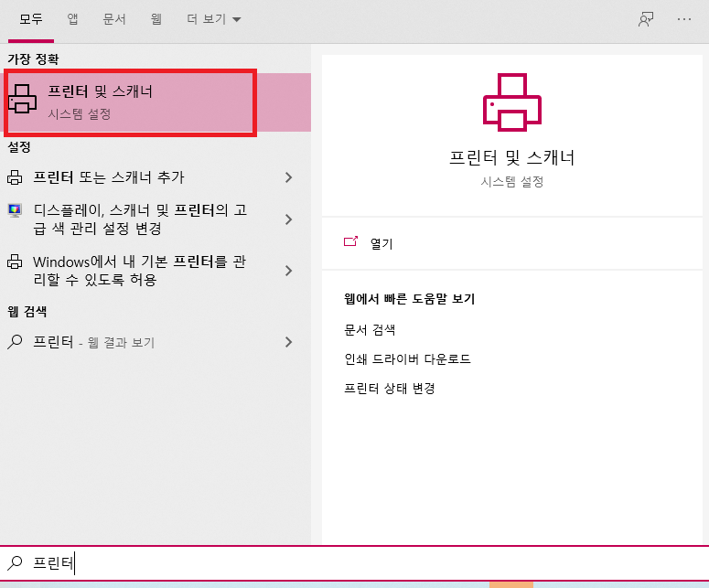Click the search box containing 프린터
The height and width of the screenshot is (588, 709).
[355, 563]
